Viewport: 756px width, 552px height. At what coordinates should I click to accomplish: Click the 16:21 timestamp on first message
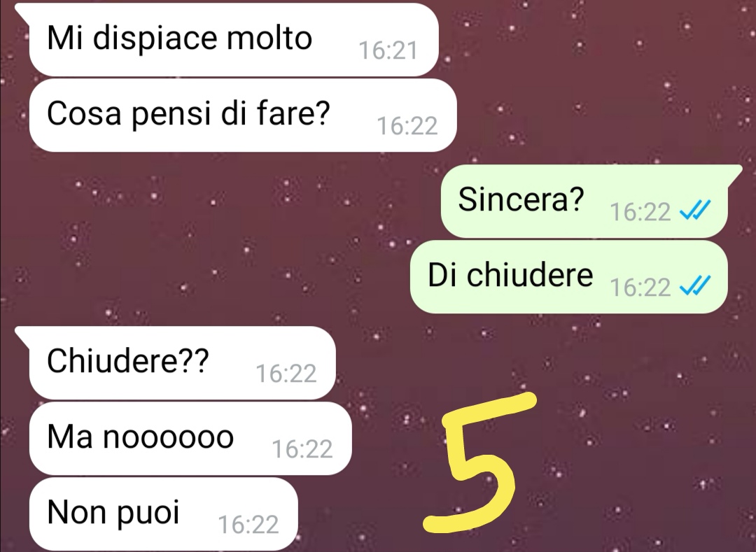point(388,50)
